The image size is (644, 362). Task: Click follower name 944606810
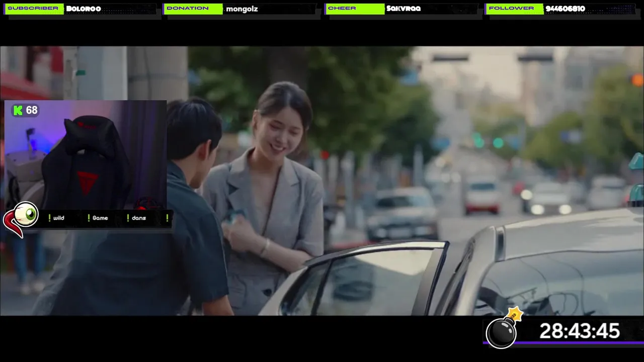(x=565, y=9)
